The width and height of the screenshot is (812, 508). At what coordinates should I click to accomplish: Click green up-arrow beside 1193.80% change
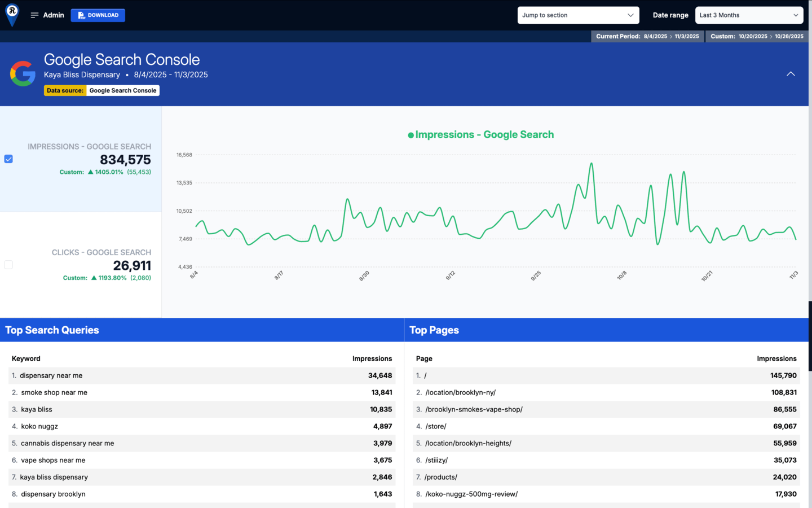click(94, 278)
